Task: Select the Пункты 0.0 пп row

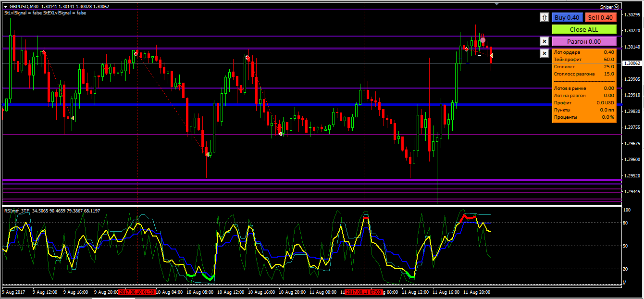Action: pyautogui.click(x=584, y=110)
